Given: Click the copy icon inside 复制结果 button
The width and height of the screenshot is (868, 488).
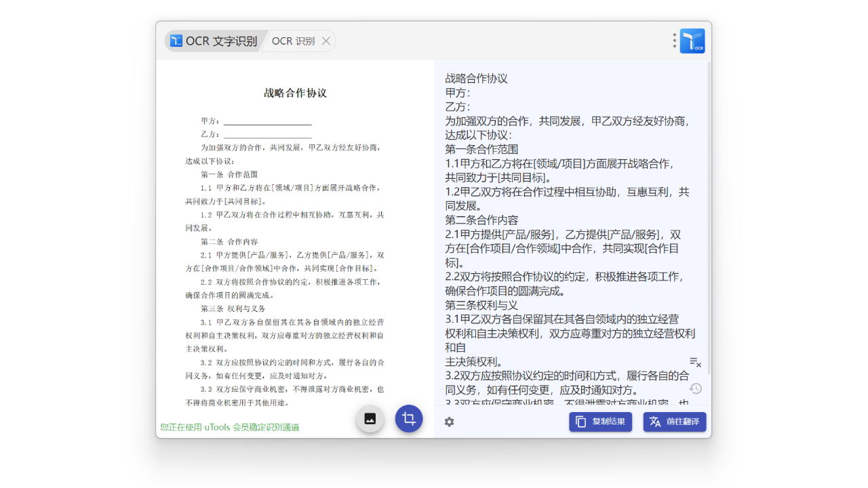Looking at the screenshot, I should [581, 422].
